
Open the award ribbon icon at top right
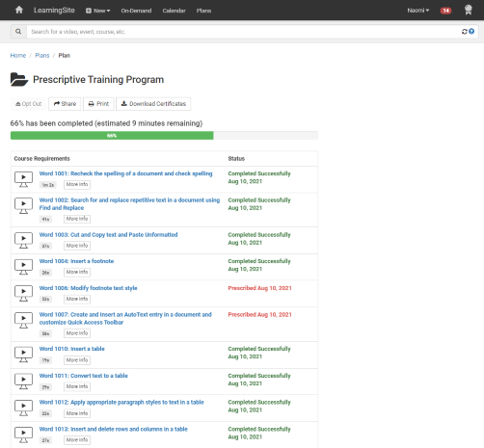[469, 10]
